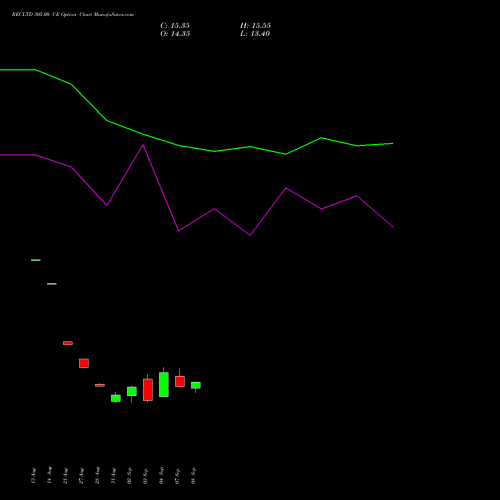Click the large green candlestick for 04 Sep
Viewport: 500px width, 500px height.
(164, 384)
